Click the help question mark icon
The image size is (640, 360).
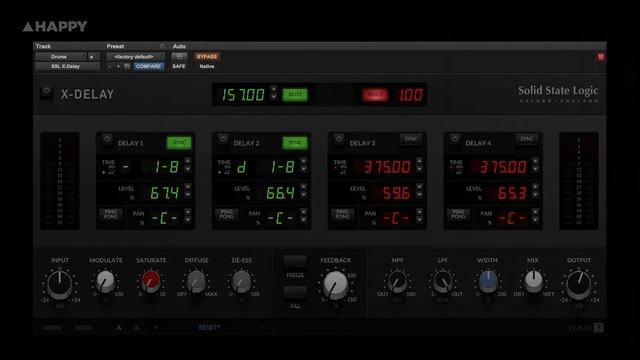click(x=598, y=327)
